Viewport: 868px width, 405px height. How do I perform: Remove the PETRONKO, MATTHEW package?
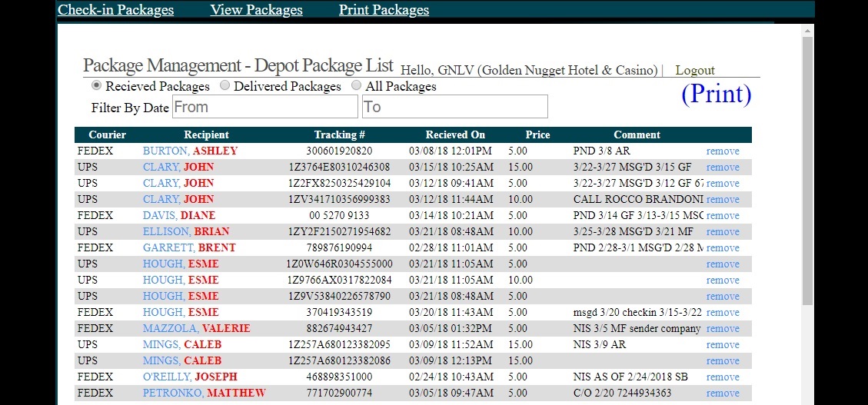coord(723,393)
